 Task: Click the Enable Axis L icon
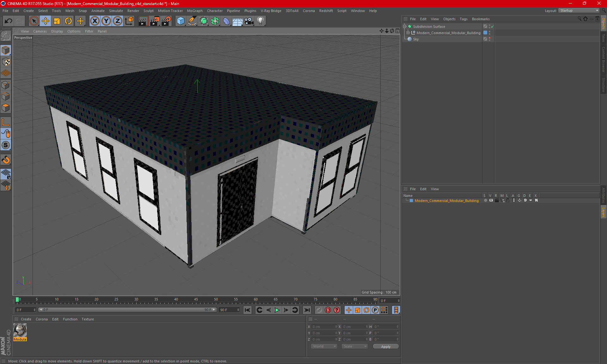point(6,122)
